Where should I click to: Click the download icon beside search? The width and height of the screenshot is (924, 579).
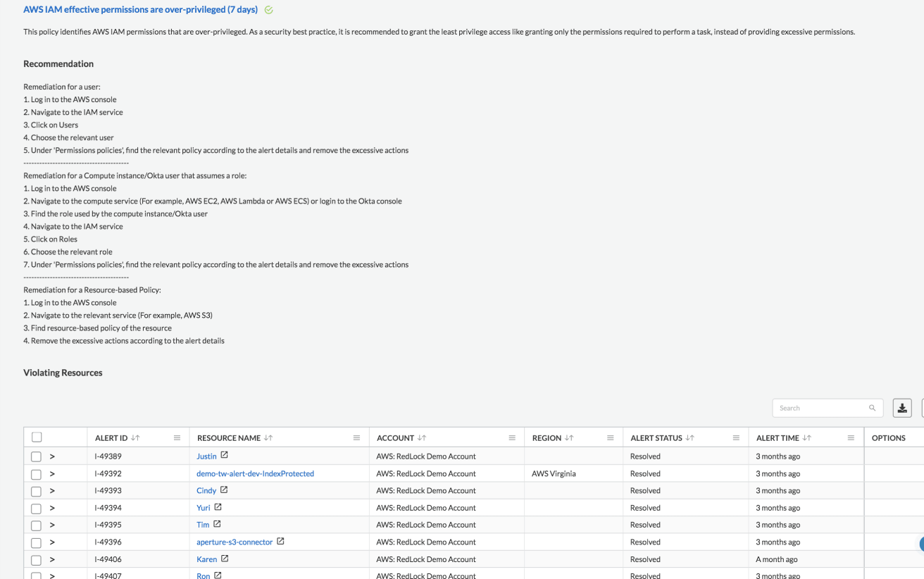coord(902,408)
